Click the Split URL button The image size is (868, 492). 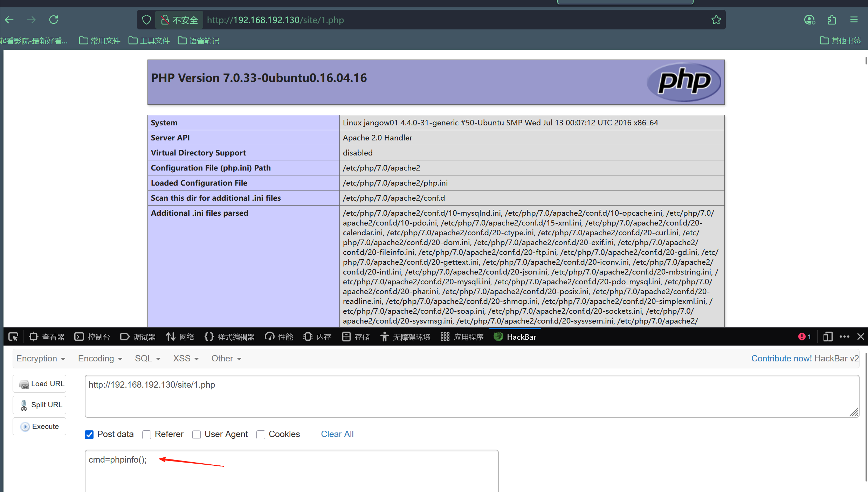[x=39, y=405]
